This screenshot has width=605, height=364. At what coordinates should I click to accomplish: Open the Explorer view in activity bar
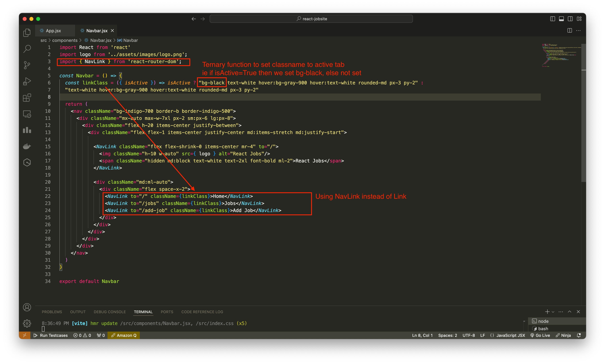pos(27,33)
